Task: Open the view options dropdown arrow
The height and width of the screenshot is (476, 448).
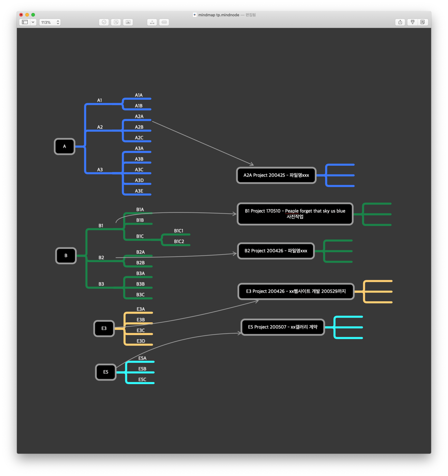Action: (33, 22)
